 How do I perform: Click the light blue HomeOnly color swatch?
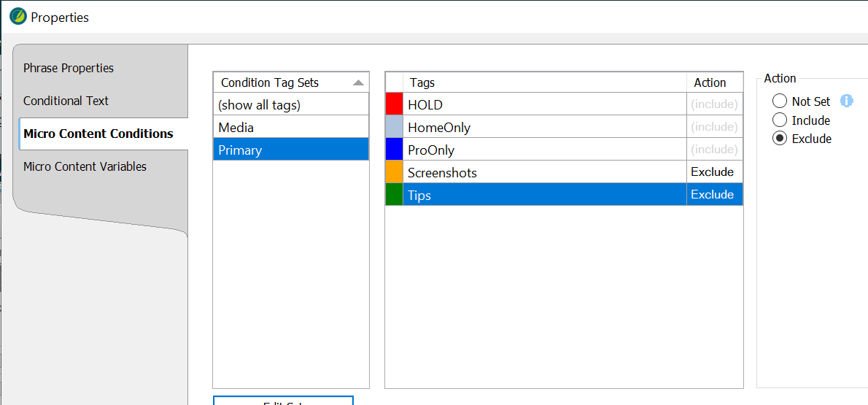tap(394, 127)
